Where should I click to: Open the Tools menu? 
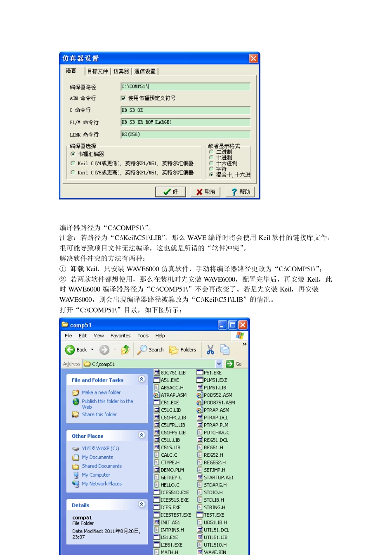click(x=143, y=336)
